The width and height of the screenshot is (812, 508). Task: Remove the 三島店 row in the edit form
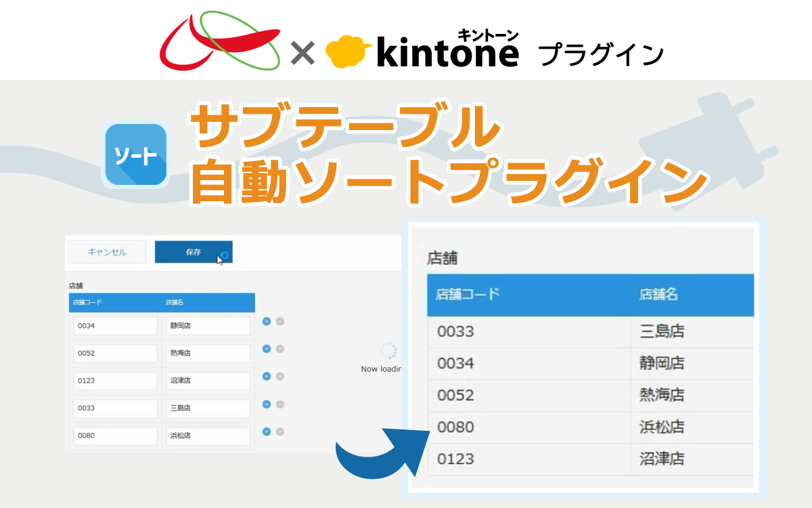pos(280,404)
